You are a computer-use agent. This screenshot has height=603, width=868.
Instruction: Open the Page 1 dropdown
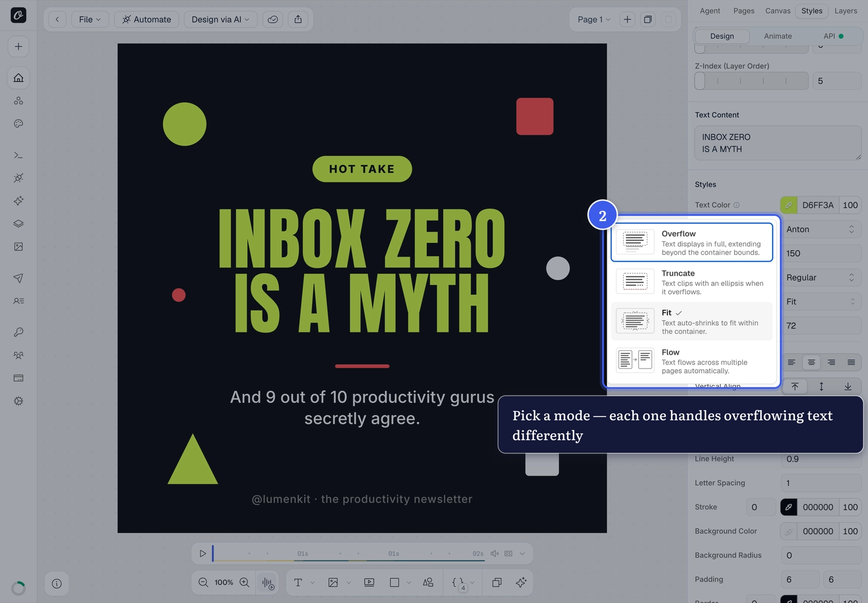coord(594,20)
